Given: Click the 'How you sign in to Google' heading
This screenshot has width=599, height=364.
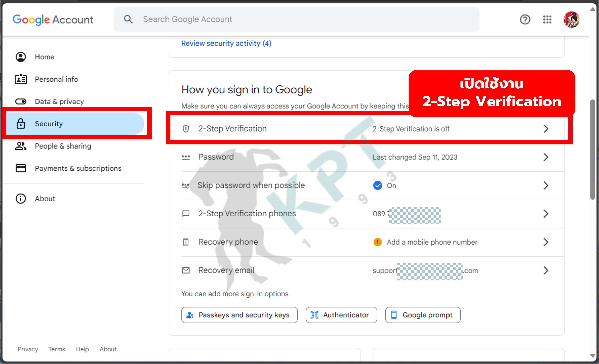Looking at the screenshot, I should (x=247, y=90).
